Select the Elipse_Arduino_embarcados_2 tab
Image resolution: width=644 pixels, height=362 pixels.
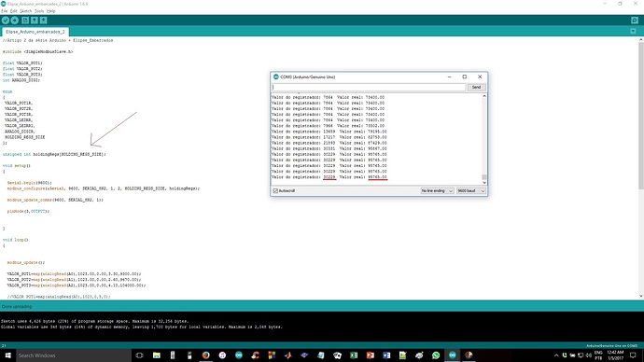(35, 32)
